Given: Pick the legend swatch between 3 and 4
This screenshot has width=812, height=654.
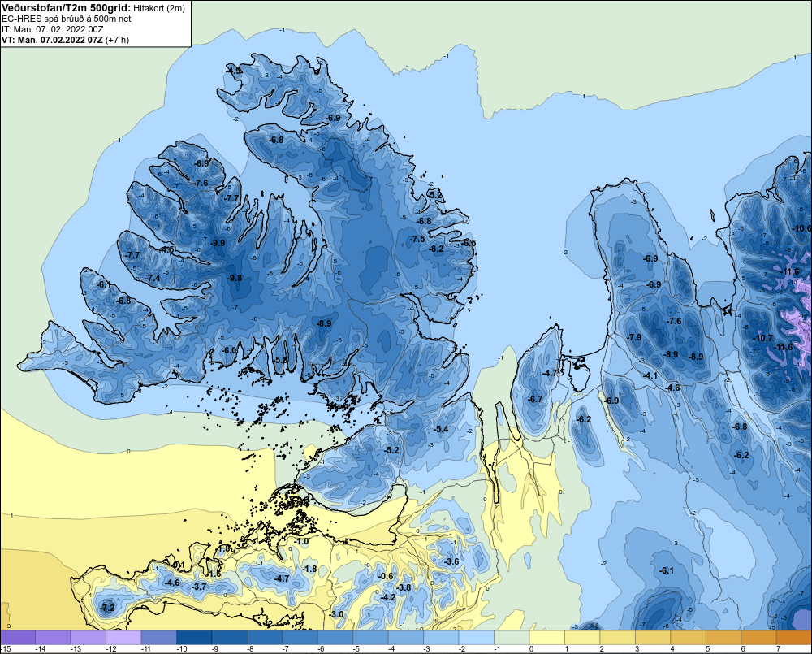Looking at the screenshot, I should (x=652, y=637).
